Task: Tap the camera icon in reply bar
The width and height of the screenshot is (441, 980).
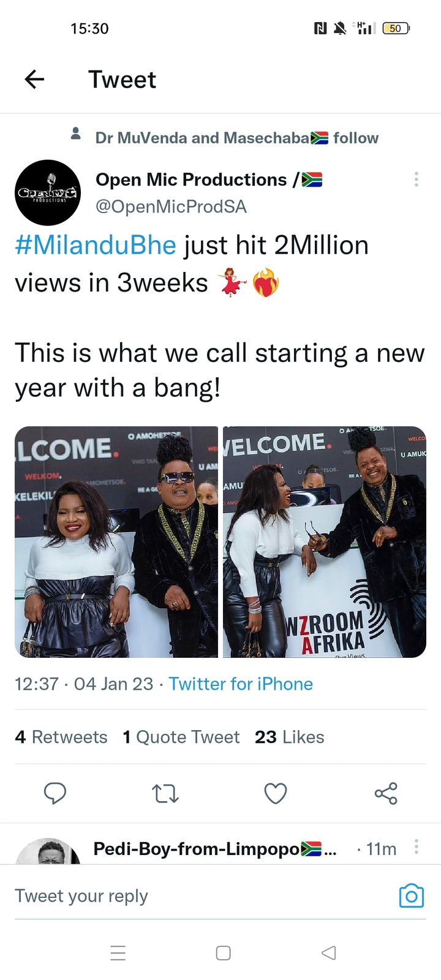Action: click(412, 896)
